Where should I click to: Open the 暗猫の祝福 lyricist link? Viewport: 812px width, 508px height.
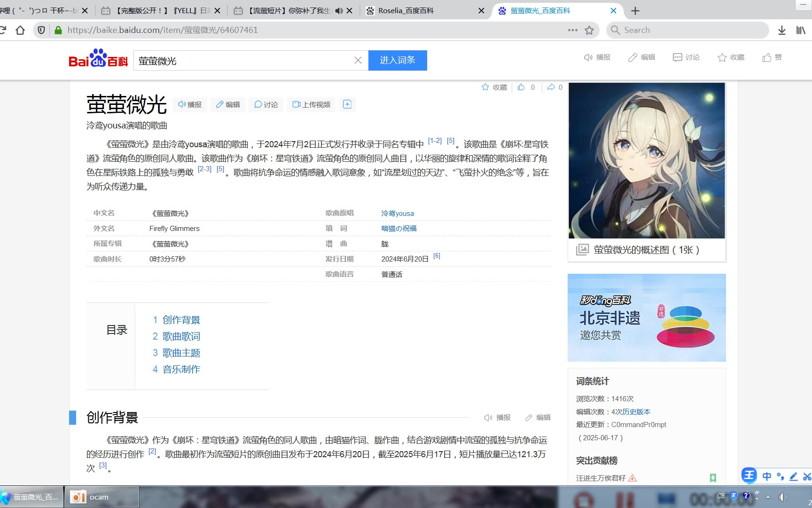[x=399, y=229]
